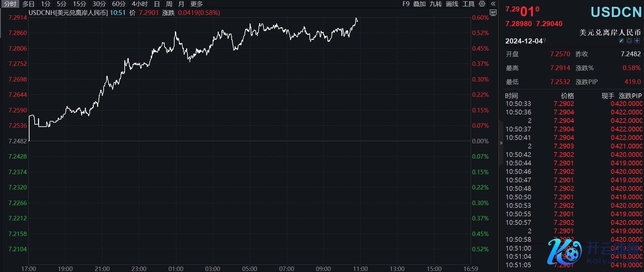Open the 更多 periods dropdown
The width and height of the screenshot is (644, 272).
tap(197, 4)
